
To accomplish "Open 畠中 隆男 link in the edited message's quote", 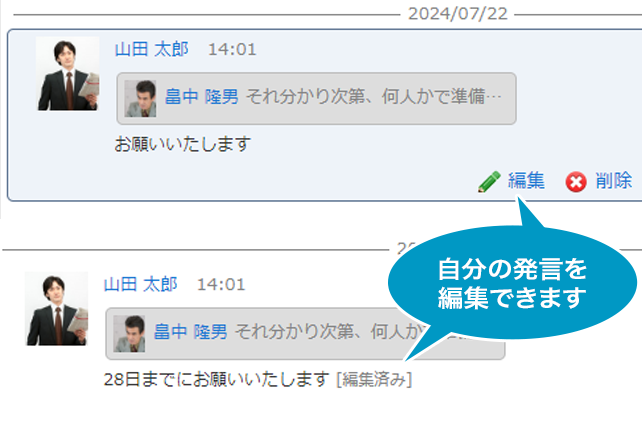I will point(190,332).
